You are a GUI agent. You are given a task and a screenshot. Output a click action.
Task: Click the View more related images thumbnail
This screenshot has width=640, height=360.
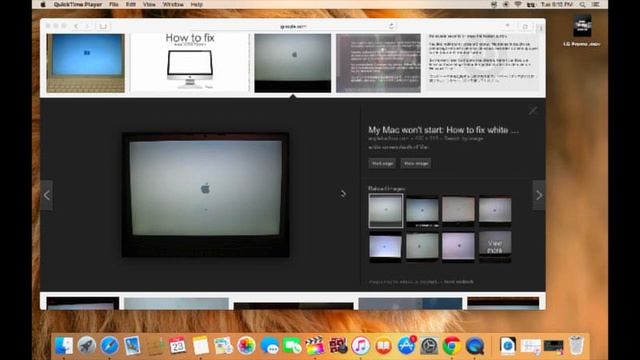click(495, 247)
